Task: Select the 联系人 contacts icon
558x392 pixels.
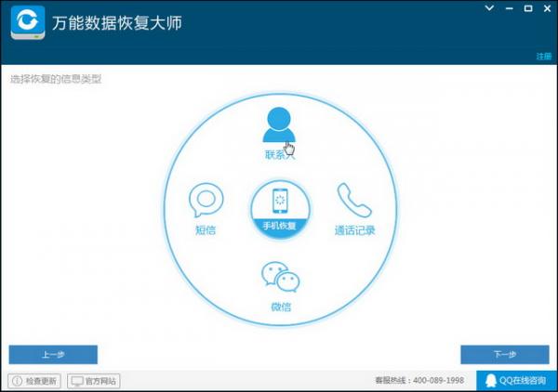Action: tap(279, 124)
